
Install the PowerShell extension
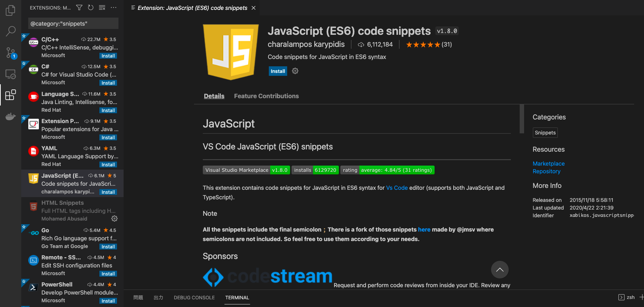tap(108, 301)
